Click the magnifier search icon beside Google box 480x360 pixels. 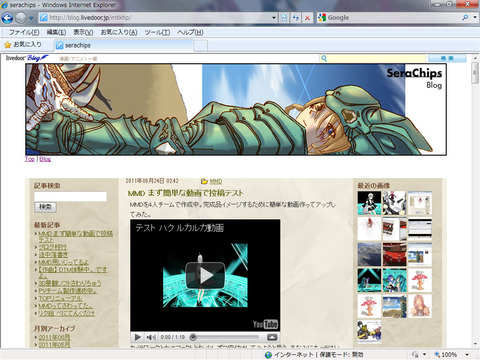click(x=465, y=18)
